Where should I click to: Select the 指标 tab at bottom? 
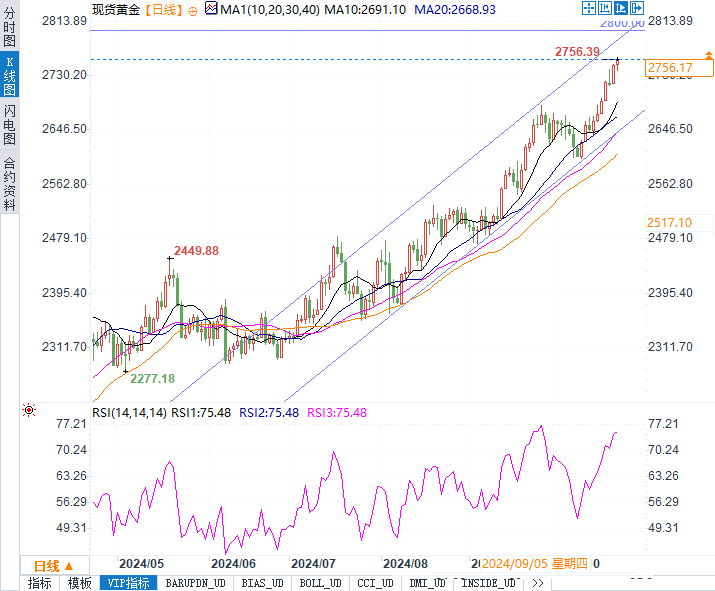[40, 583]
